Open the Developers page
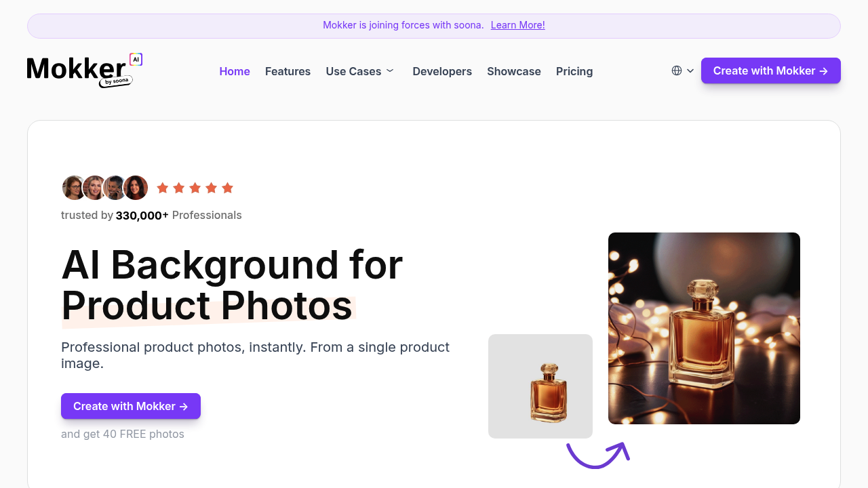Screen dimensions: 868x488 (442, 71)
